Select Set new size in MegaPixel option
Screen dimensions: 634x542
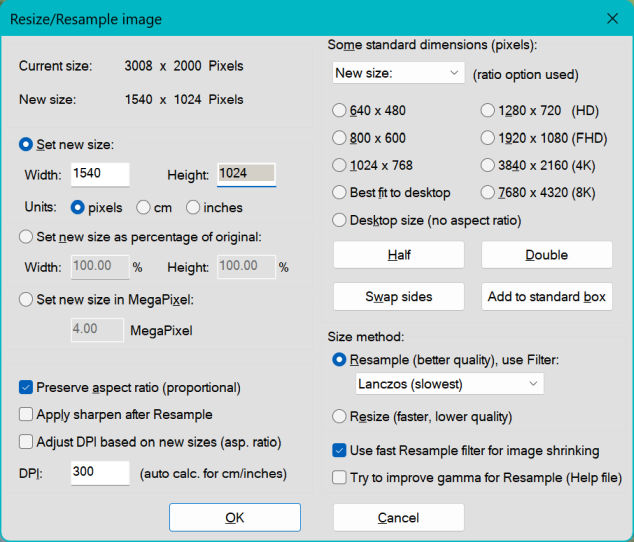pos(27,300)
